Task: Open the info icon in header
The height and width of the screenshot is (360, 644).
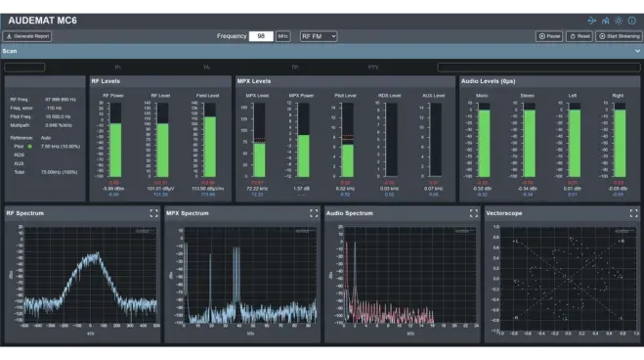Action: point(632,21)
